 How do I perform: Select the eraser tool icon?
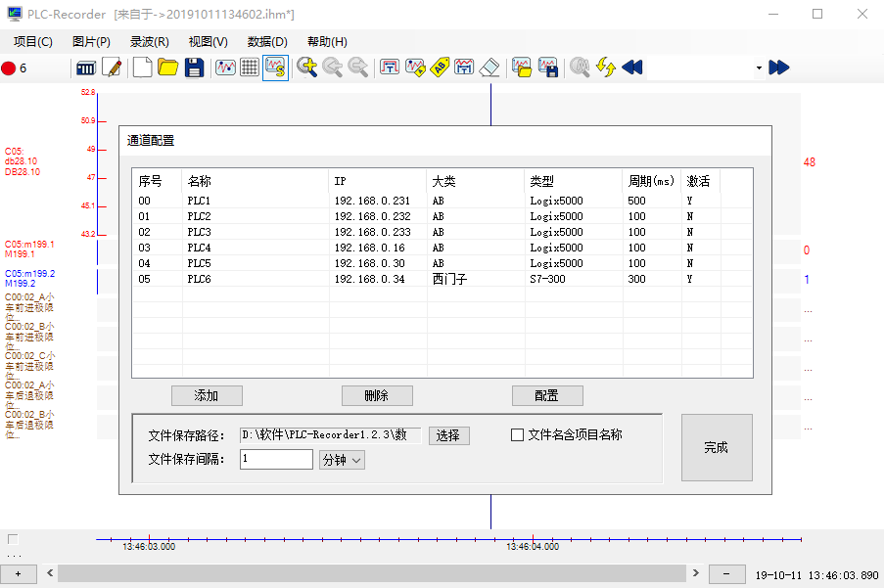point(489,68)
